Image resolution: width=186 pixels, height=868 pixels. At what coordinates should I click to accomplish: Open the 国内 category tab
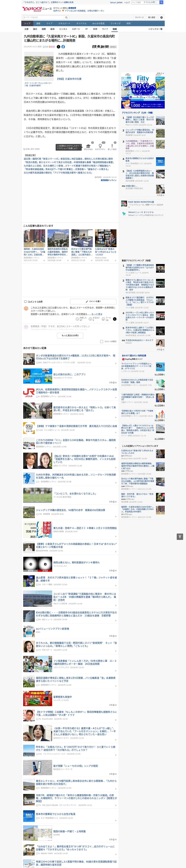[35, 29]
